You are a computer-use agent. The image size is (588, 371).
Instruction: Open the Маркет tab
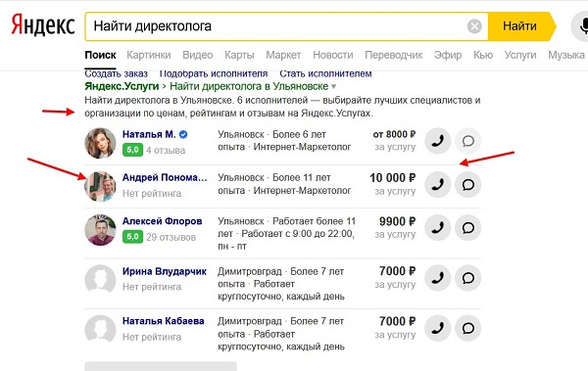coord(283,55)
